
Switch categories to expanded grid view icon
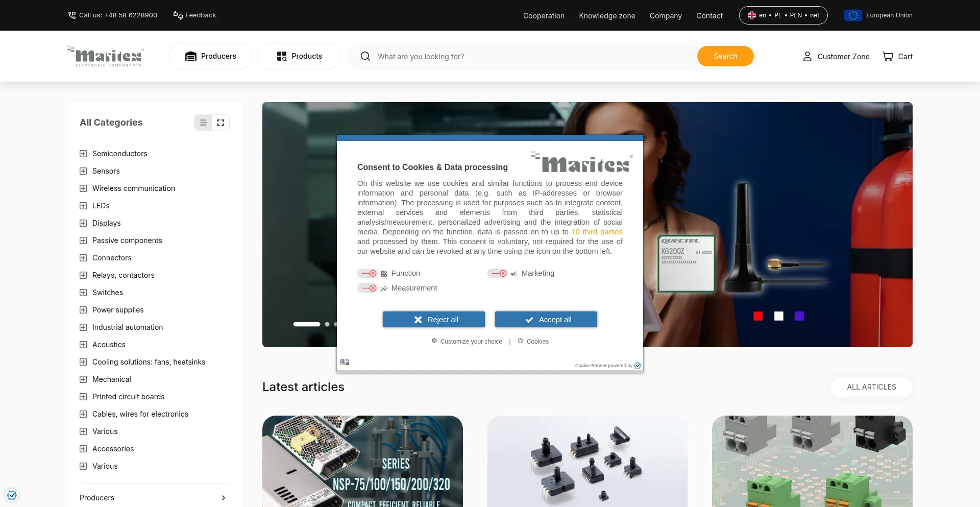point(220,123)
